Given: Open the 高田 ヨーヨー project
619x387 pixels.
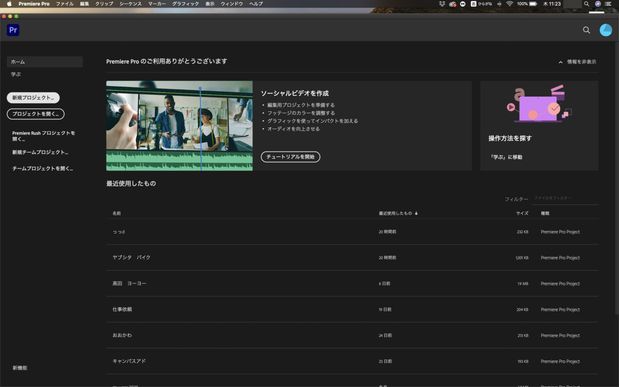Looking at the screenshot, I should point(352,284).
